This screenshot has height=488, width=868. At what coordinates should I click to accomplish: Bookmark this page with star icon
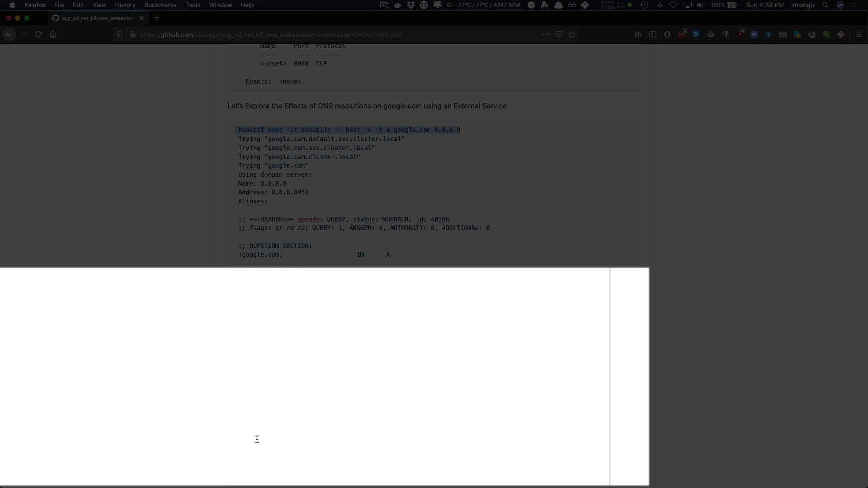tap(571, 34)
